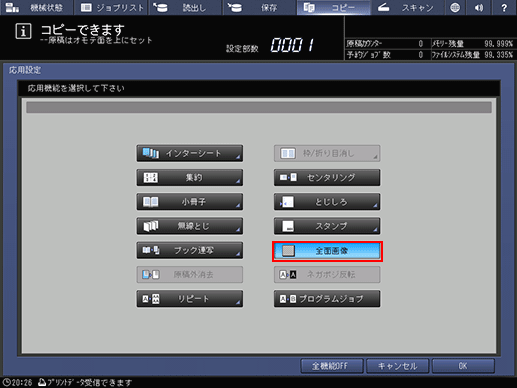Click the clock icon at 20:26
The width and height of the screenshot is (517, 388).
(7, 382)
